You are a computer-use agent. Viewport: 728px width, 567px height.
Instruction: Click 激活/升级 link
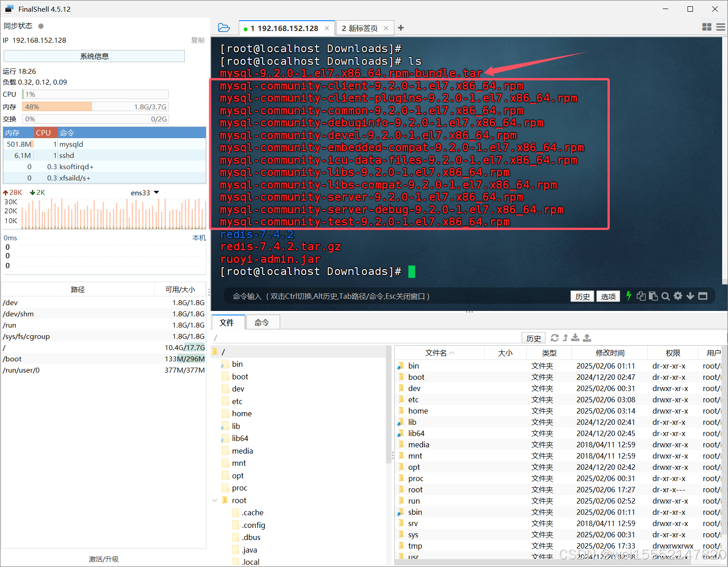tap(104, 559)
